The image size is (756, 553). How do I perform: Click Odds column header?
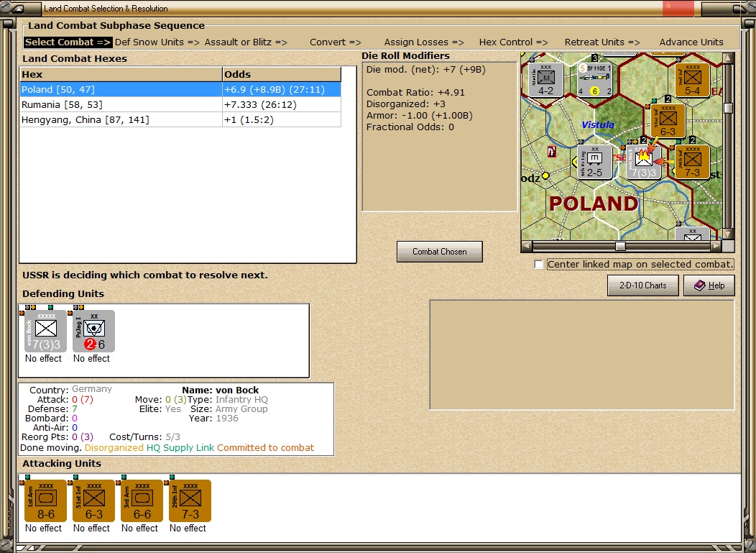[282, 74]
